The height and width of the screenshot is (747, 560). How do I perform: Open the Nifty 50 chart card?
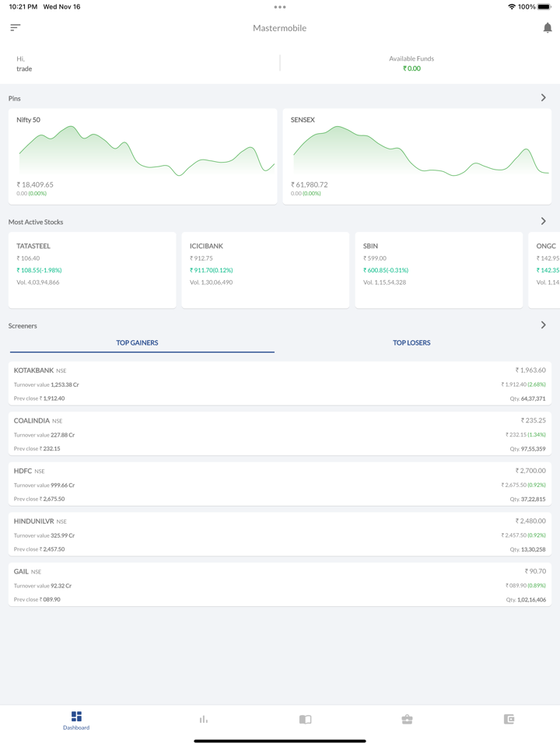click(x=142, y=156)
